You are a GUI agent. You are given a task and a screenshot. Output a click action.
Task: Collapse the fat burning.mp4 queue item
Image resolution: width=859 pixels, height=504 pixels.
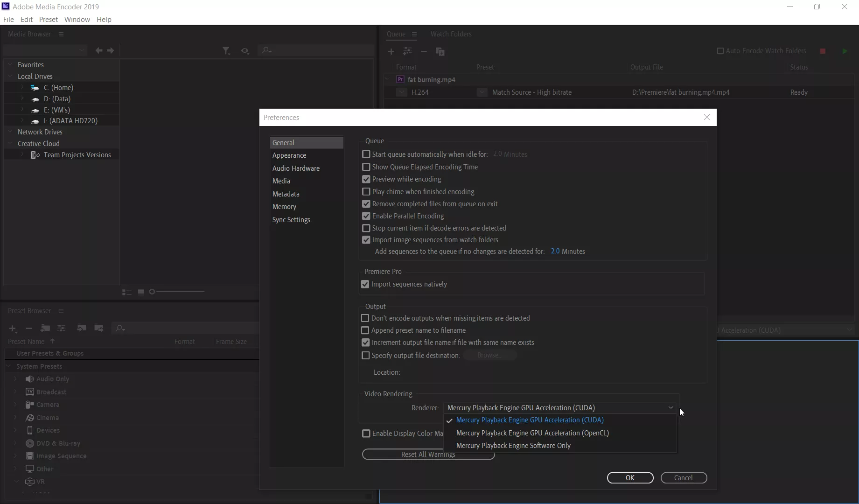tap(387, 79)
